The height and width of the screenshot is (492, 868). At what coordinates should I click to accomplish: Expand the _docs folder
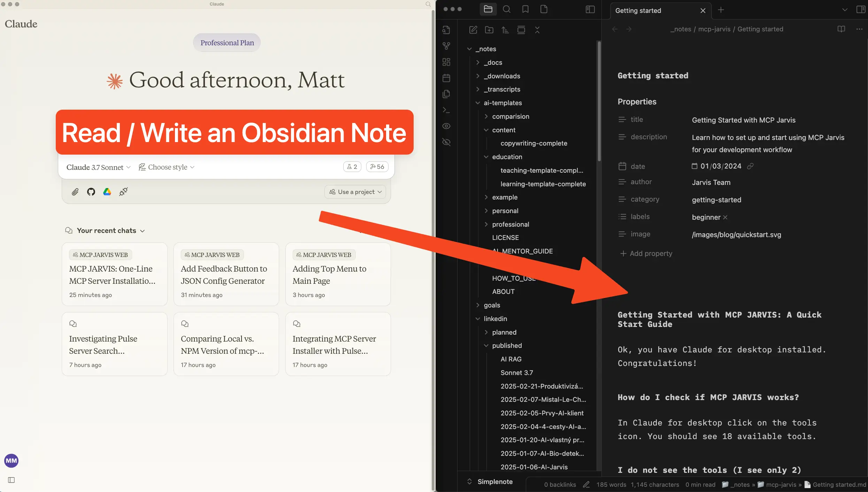click(478, 63)
